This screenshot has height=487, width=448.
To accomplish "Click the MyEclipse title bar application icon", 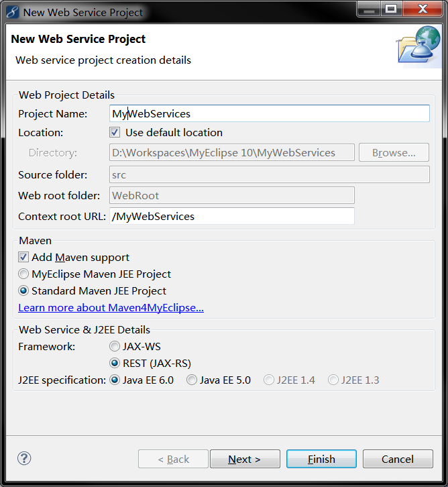I will pos(13,13).
